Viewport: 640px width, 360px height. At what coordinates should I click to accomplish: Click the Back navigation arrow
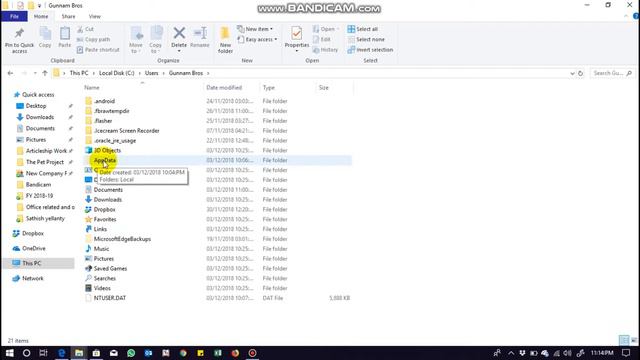[11, 73]
